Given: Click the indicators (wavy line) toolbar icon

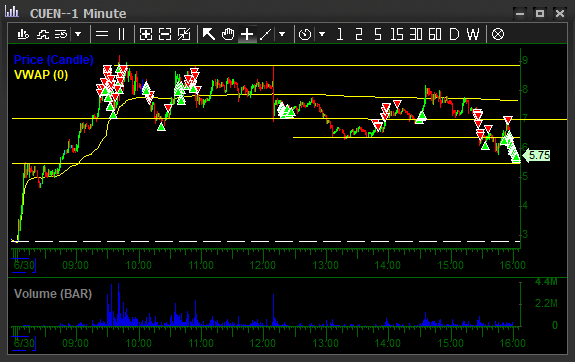Looking at the screenshot, I should (43, 34).
